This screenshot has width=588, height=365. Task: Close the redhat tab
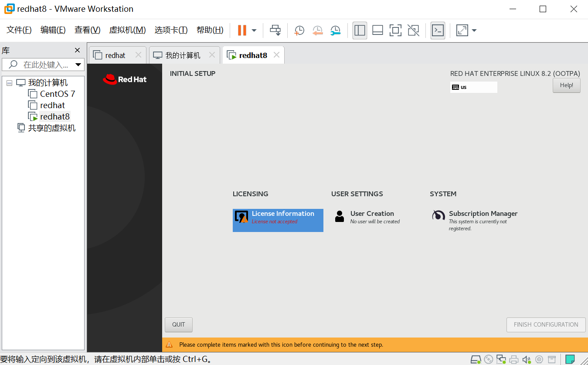tap(138, 55)
